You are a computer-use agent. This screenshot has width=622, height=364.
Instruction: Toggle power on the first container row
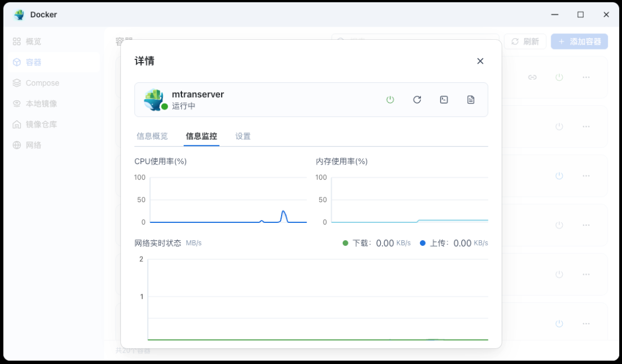[559, 77]
